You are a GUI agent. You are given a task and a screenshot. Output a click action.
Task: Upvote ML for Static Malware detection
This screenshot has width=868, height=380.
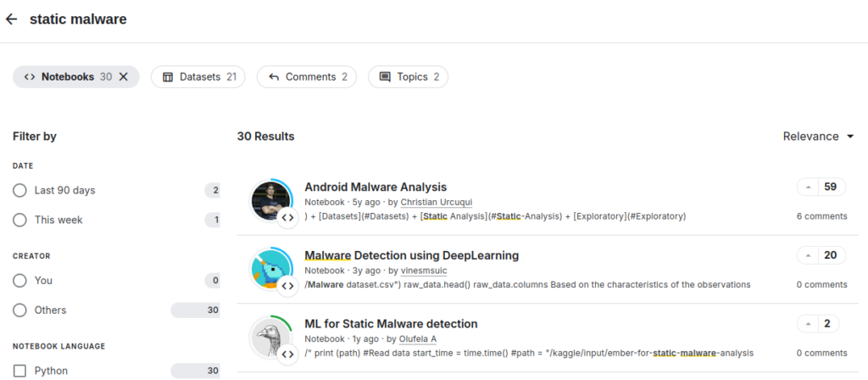809,323
